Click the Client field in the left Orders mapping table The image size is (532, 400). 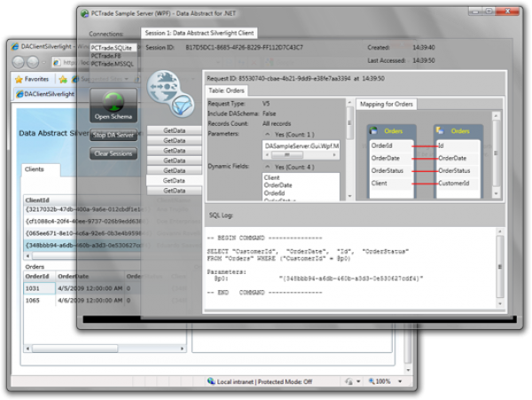tap(379, 184)
